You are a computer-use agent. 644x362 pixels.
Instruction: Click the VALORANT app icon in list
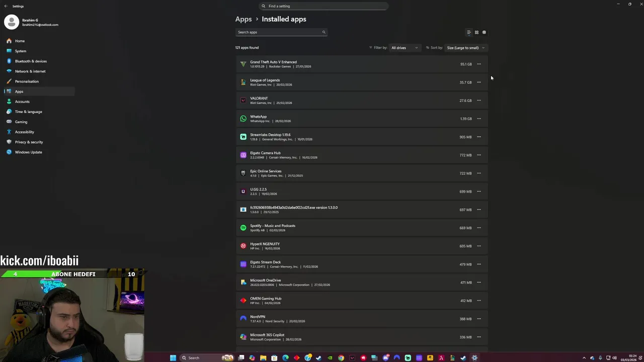[243, 101]
